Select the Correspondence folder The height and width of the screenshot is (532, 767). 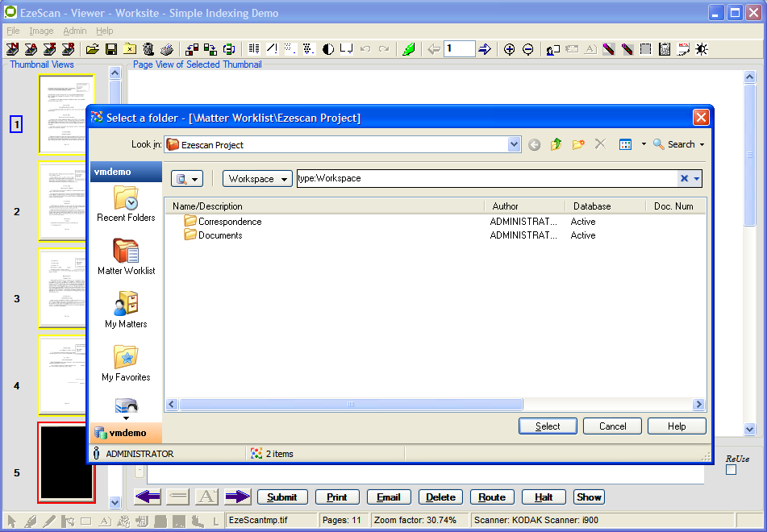point(230,222)
